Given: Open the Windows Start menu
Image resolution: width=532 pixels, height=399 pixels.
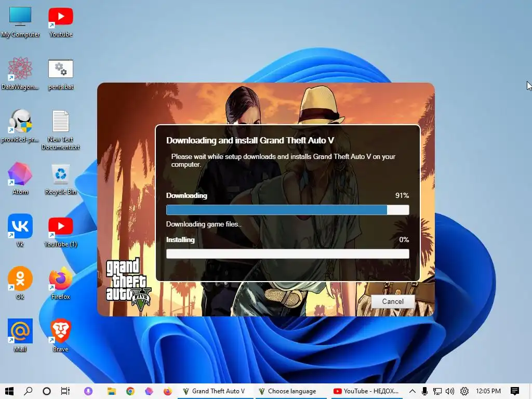Looking at the screenshot, I should pos(9,391).
